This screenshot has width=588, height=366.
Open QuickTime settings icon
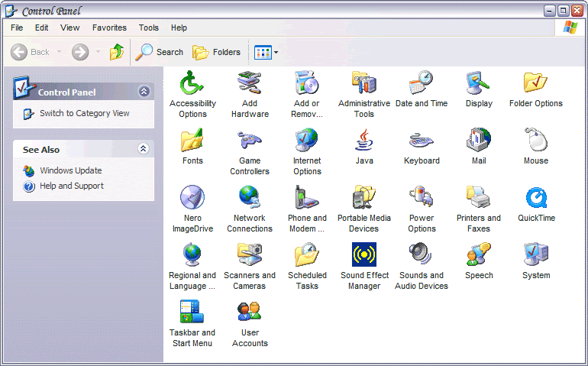[x=536, y=198]
